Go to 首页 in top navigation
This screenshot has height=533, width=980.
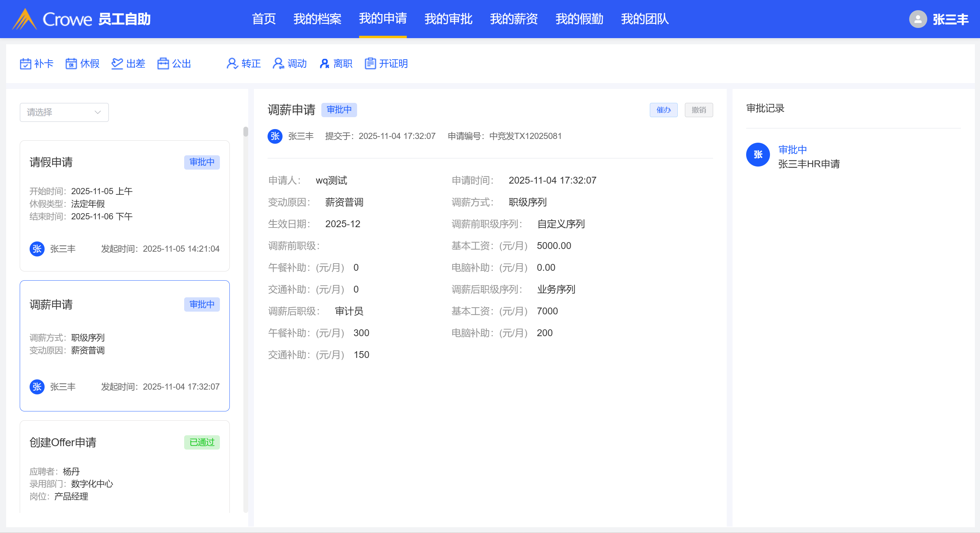[264, 19]
